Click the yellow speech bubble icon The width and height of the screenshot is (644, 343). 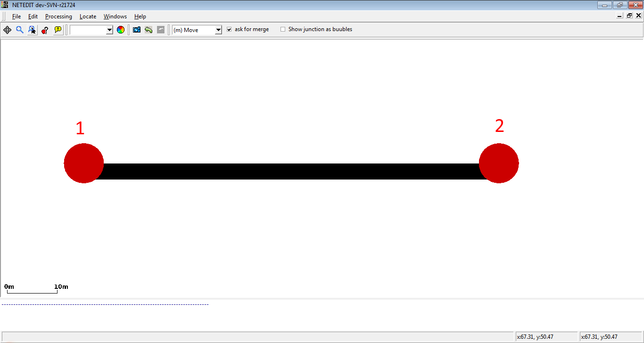pos(58,30)
